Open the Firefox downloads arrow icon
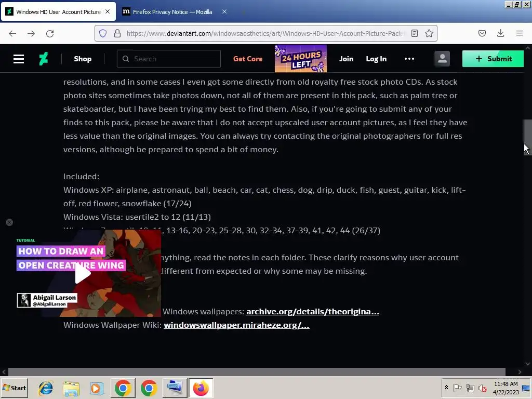This screenshot has height=399, width=532. coord(500,33)
